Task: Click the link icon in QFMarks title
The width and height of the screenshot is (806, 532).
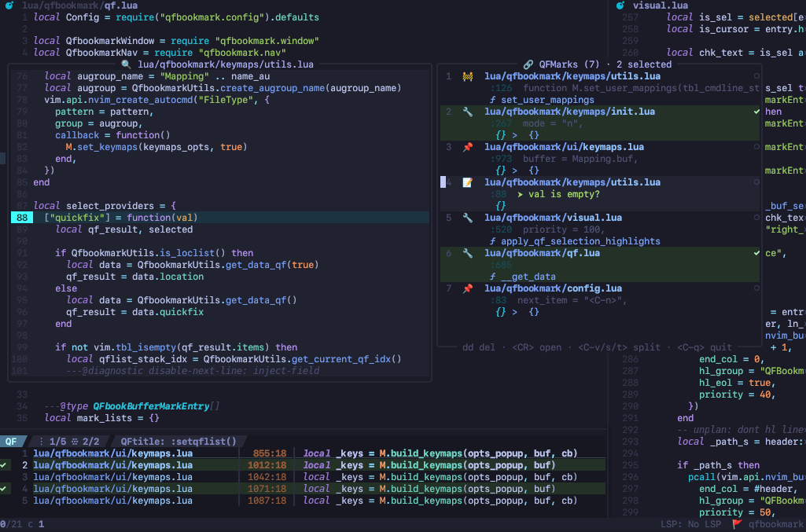Action: [528, 64]
